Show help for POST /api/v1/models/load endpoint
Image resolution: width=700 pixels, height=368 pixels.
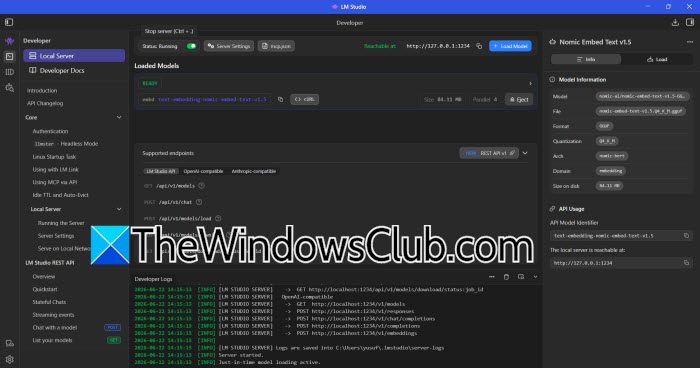point(218,218)
